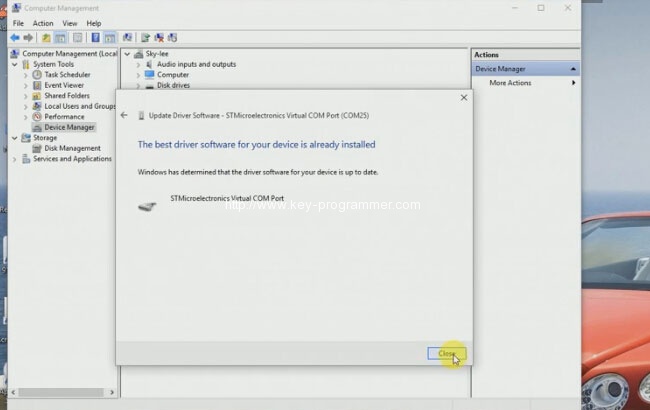Open the Action menu

43,23
